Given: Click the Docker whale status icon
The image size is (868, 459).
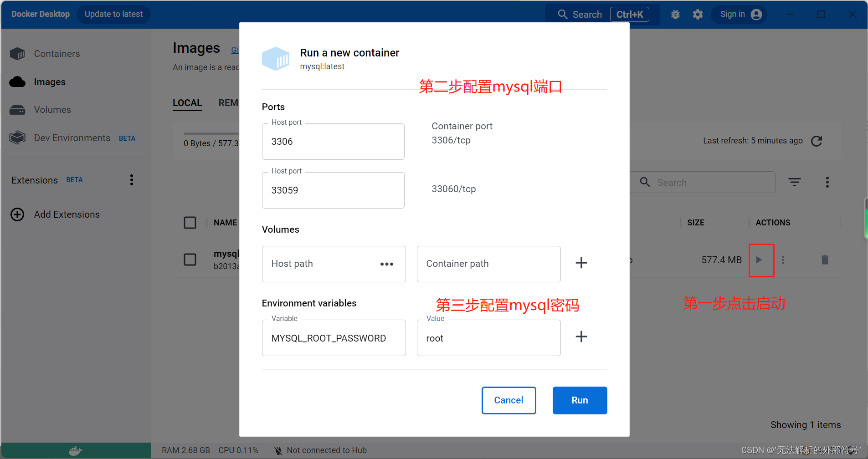Looking at the screenshot, I should point(76,451).
